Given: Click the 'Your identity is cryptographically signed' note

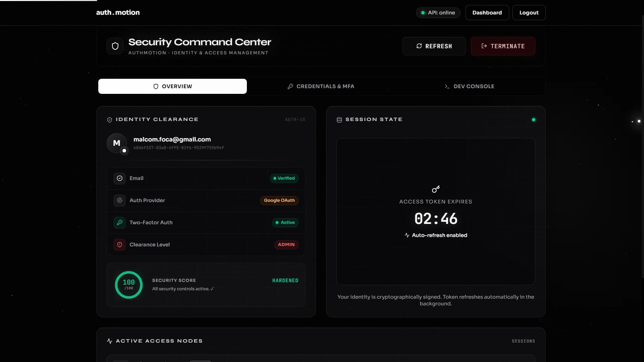Looking at the screenshot, I should coord(436,300).
